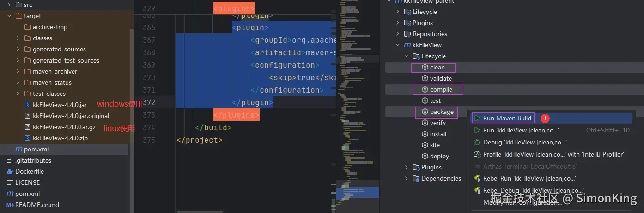The height and width of the screenshot is (213, 644).
Task: Select kkFileView-4.4.0.tar.gz in project tree
Action: coord(64,127)
